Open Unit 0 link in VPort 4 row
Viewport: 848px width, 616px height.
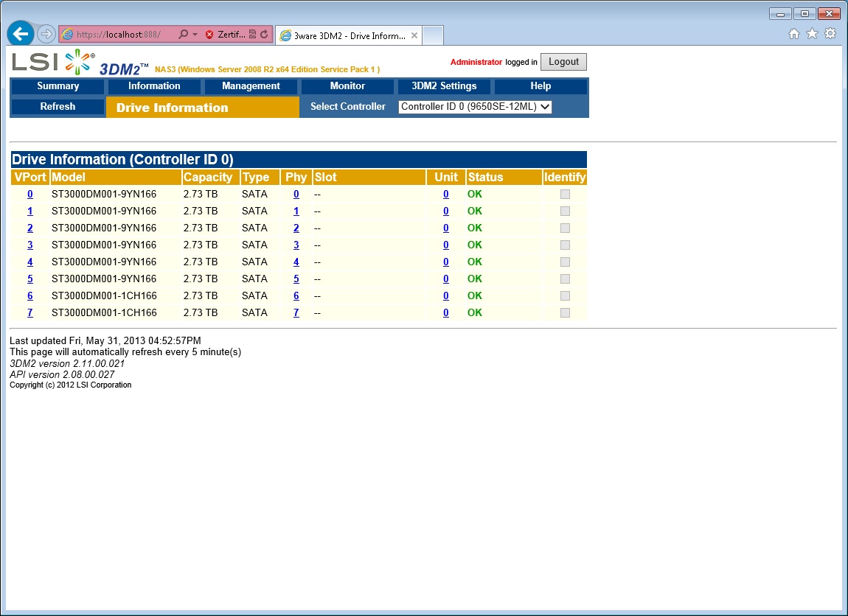(445, 262)
